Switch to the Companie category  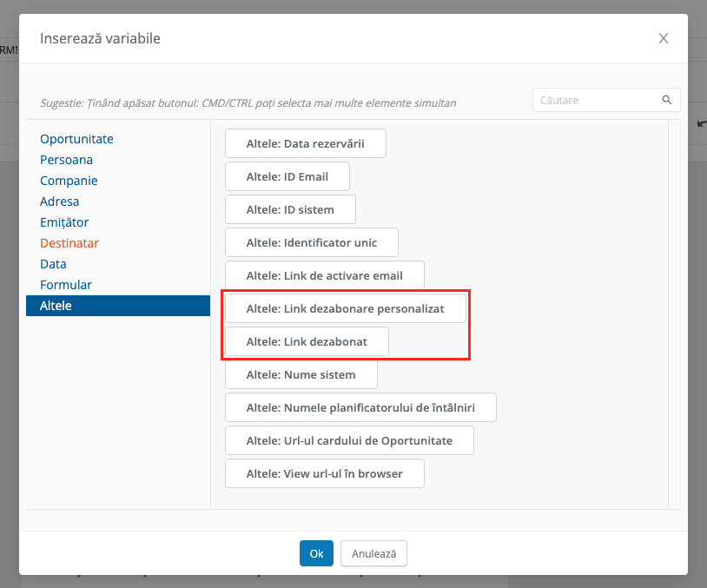click(x=69, y=181)
